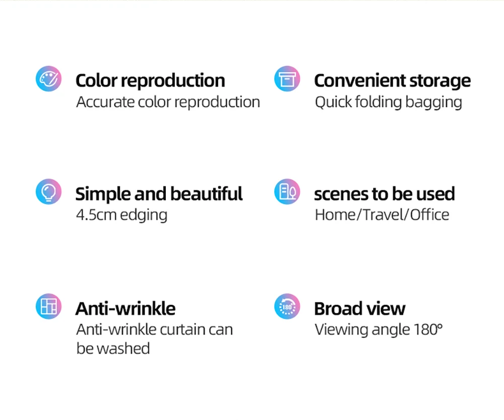This screenshot has width=504, height=420.
Task: Click the Anti-wrinkle heading
Action: [125, 309]
